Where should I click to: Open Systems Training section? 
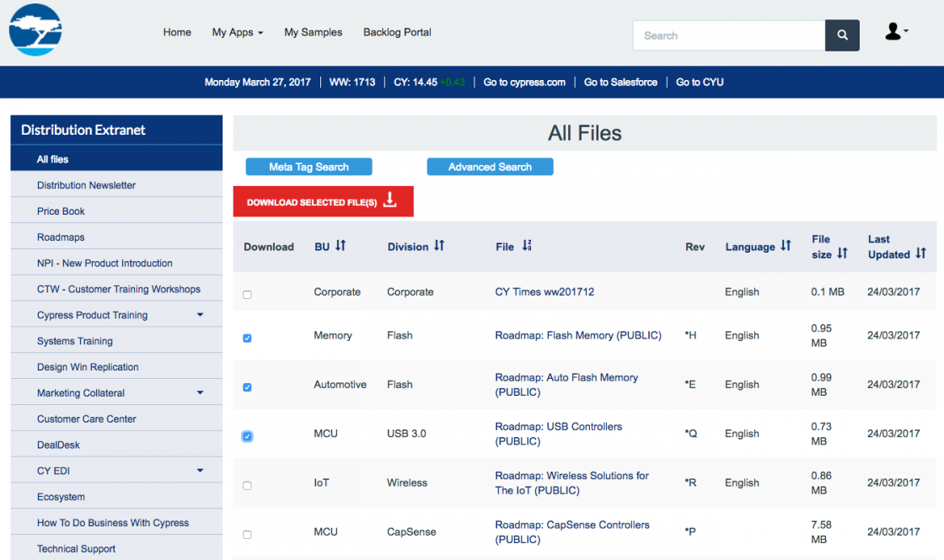click(116, 341)
